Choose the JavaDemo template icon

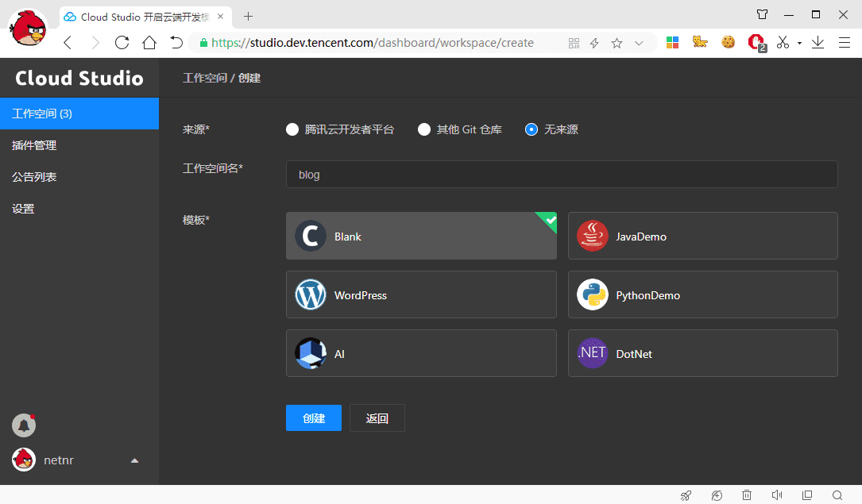pos(593,237)
